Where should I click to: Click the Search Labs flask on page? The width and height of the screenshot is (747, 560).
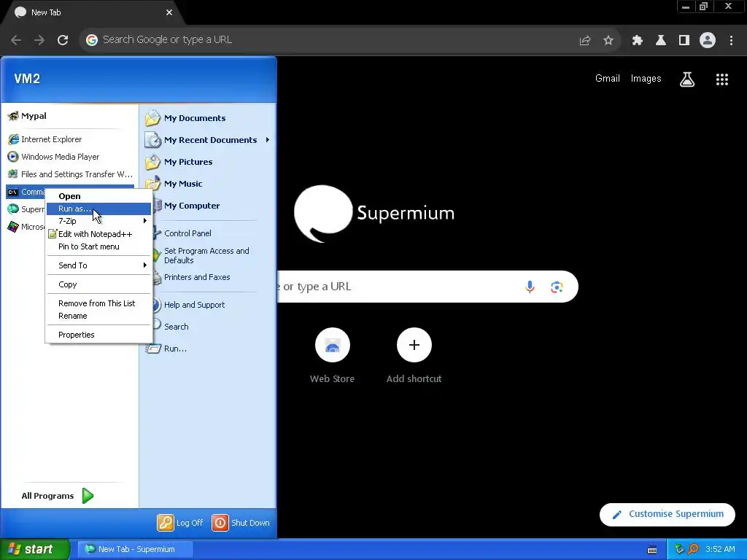click(686, 79)
